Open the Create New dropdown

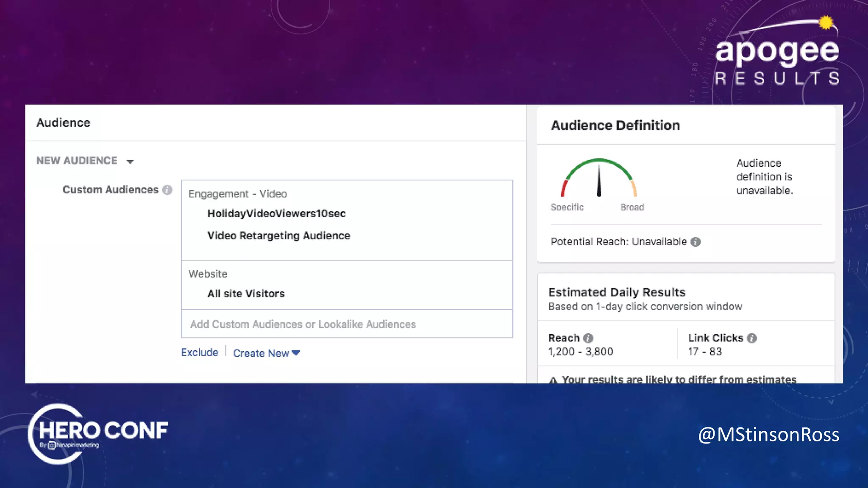267,353
